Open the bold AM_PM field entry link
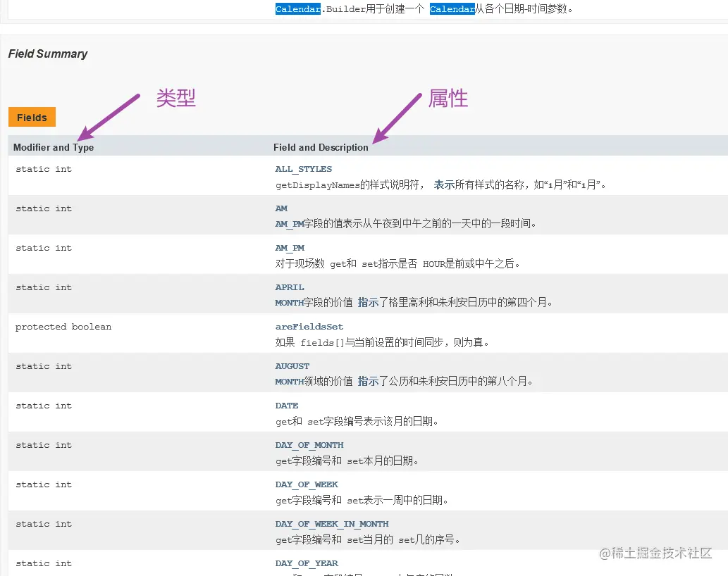728x576 pixels. 290,248
